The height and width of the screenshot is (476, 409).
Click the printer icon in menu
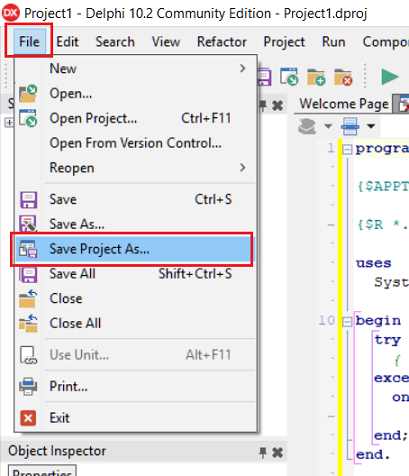[x=28, y=386]
